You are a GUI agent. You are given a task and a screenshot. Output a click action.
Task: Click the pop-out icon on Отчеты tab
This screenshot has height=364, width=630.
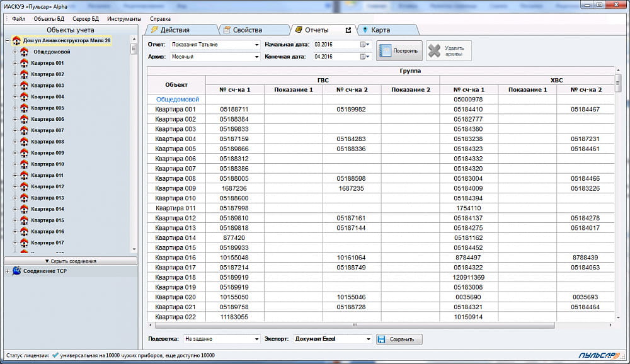(x=348, y=30)
